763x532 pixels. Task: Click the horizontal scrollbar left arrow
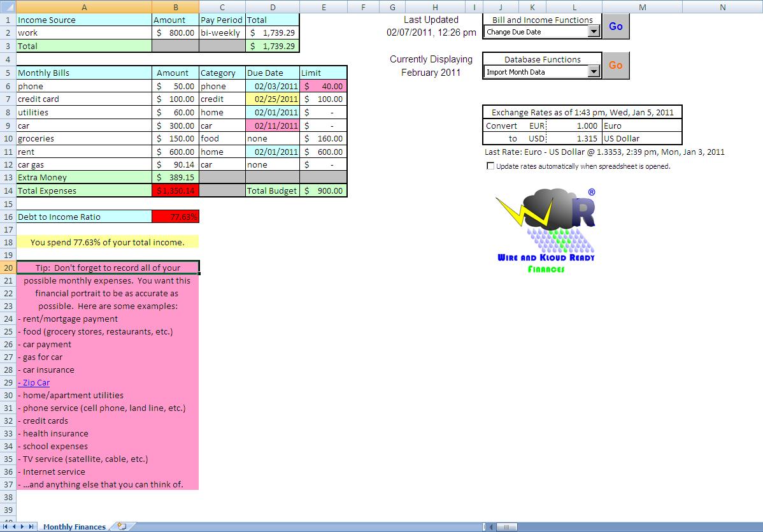[x=492, y=527]
